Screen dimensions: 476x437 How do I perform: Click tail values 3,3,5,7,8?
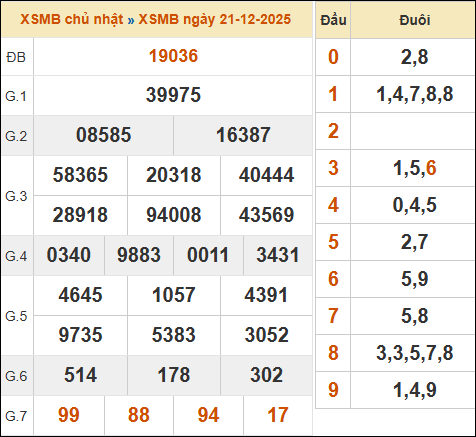pos(415,353)
